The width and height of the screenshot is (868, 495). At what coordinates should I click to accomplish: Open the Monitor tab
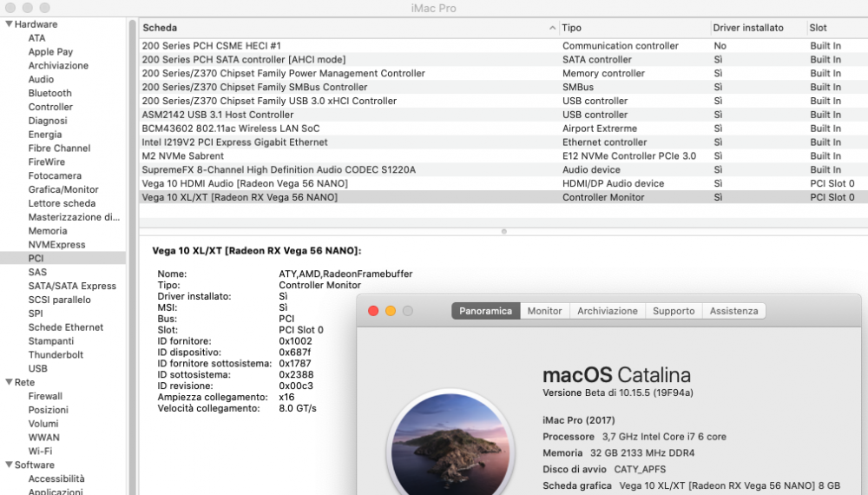(x=545, y=311)
